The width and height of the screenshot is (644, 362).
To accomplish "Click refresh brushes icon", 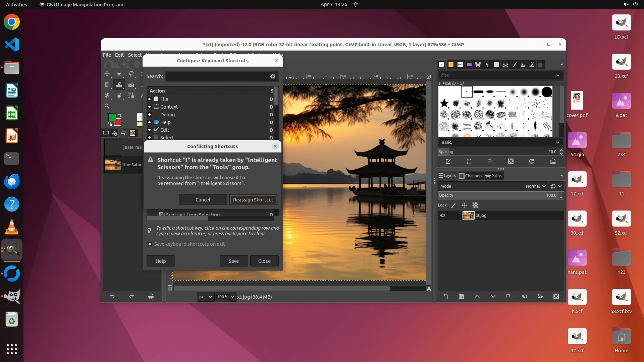I will pos(531,162).
